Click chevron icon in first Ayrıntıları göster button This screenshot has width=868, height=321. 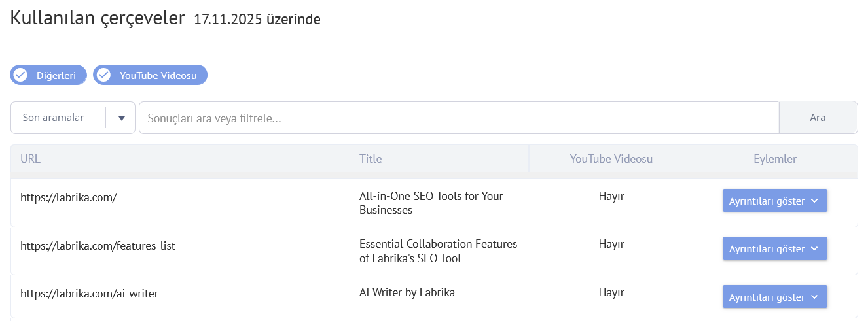[814, 201]
